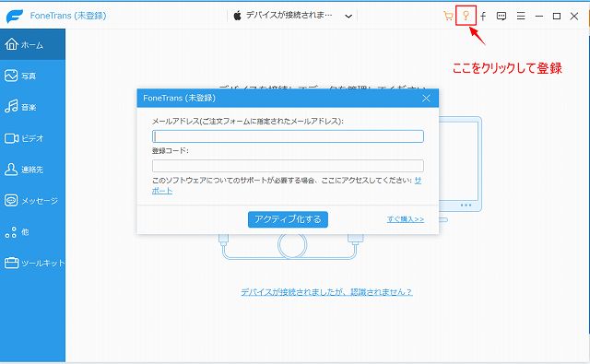The image size is (590, 364).
Task: Maximize the FoneTrans window
Action: [557, 17]
